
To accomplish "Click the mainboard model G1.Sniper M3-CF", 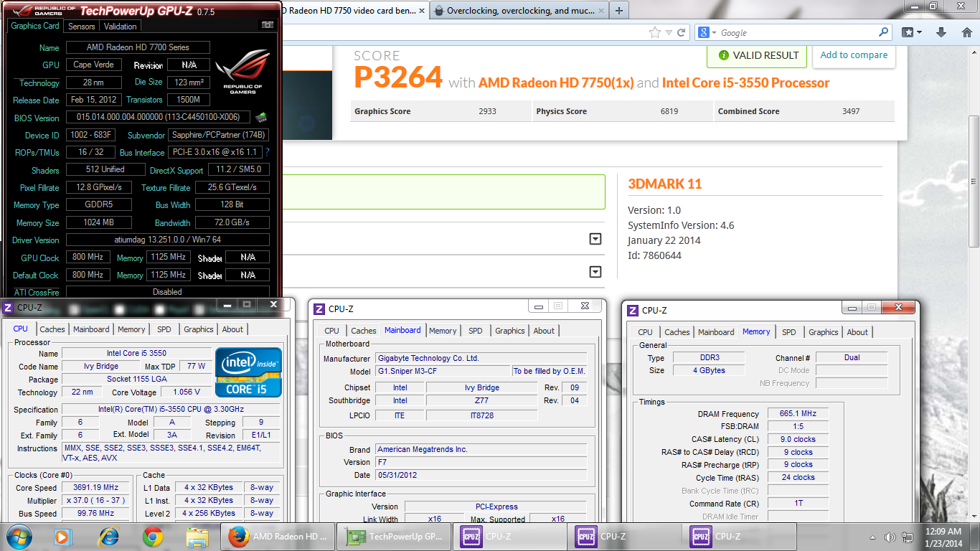I will [443, 371].
